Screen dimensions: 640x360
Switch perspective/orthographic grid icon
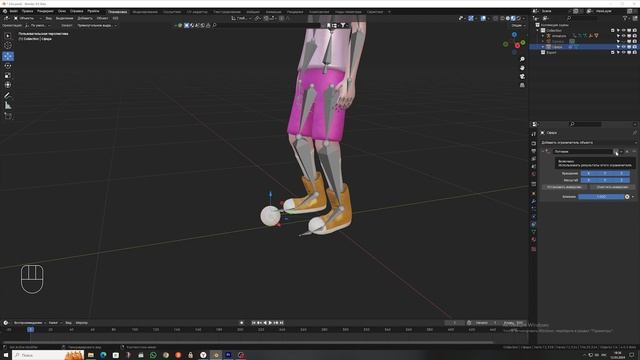pyautogui.click(x=522, y=85)
